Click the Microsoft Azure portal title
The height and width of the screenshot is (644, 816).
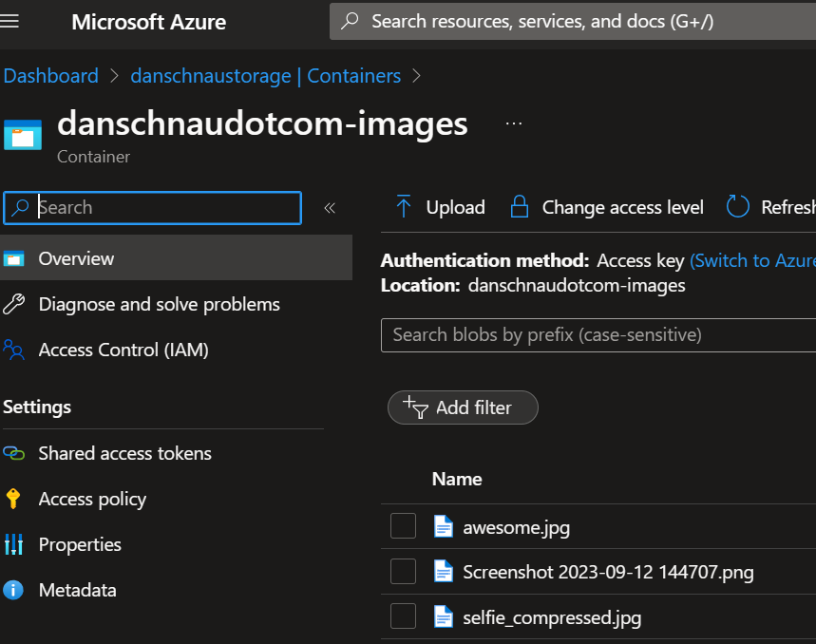click(x=149, y=22)
